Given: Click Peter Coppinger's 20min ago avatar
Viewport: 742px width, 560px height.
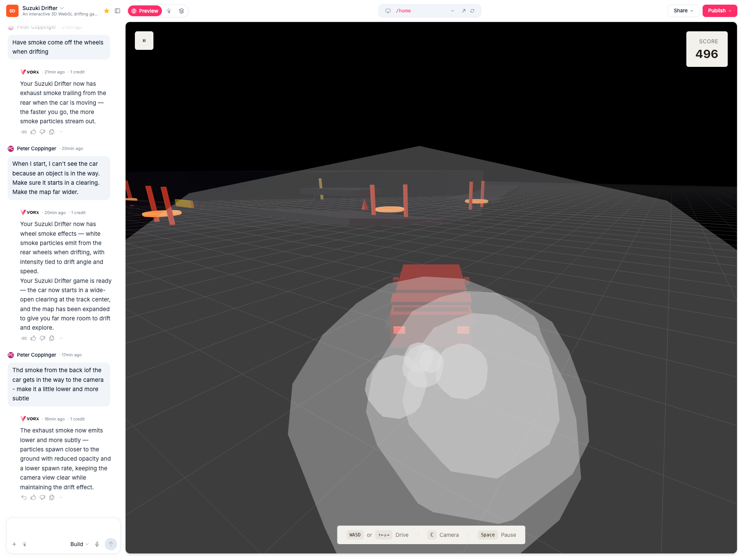Looking at the screenshot, I should click(x=11, y=149).
